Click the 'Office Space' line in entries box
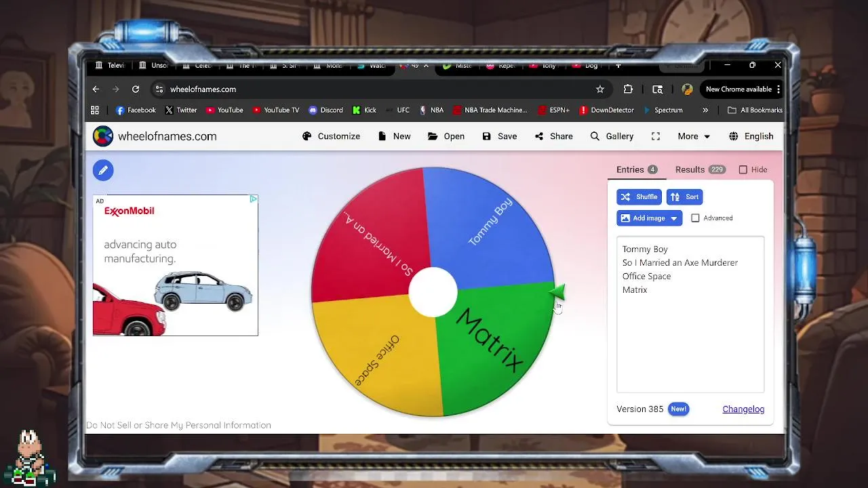868x488 pixels. pyautogui.click(x=647, y=277)
